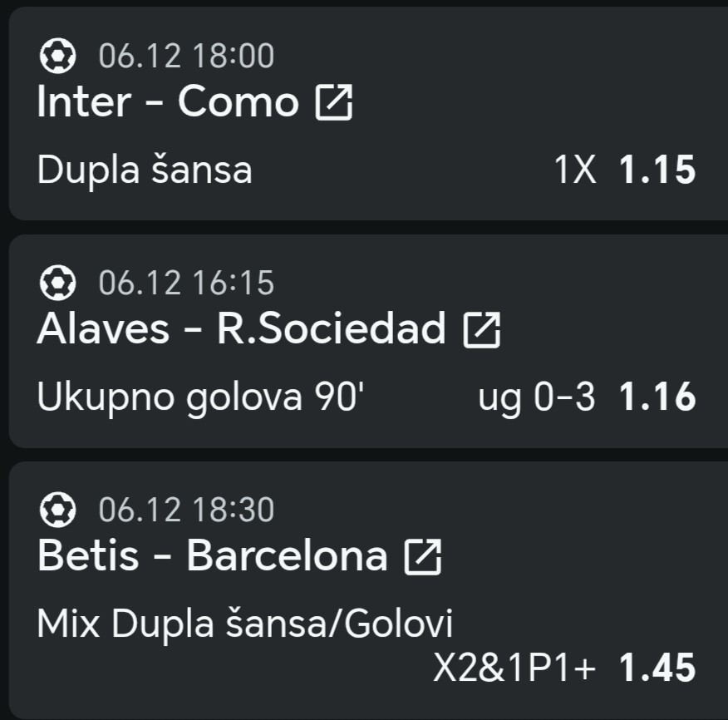Image resolution: width=728 pixels, height=720 pixels.
Task: Open the Alaves - R.Sociedad match title
Action: tap(241, 330)
